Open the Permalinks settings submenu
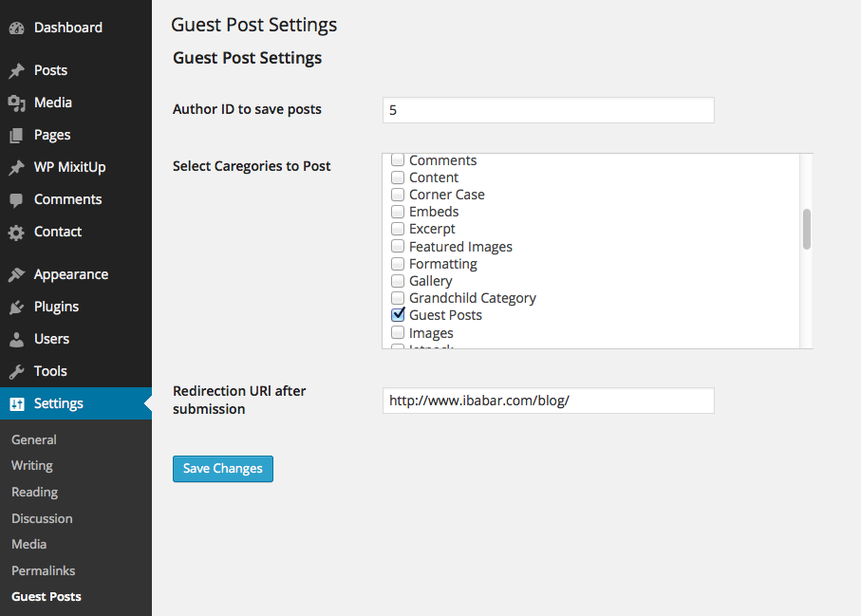The height and width of the screenshot is (616, 861). pos(44,570)
